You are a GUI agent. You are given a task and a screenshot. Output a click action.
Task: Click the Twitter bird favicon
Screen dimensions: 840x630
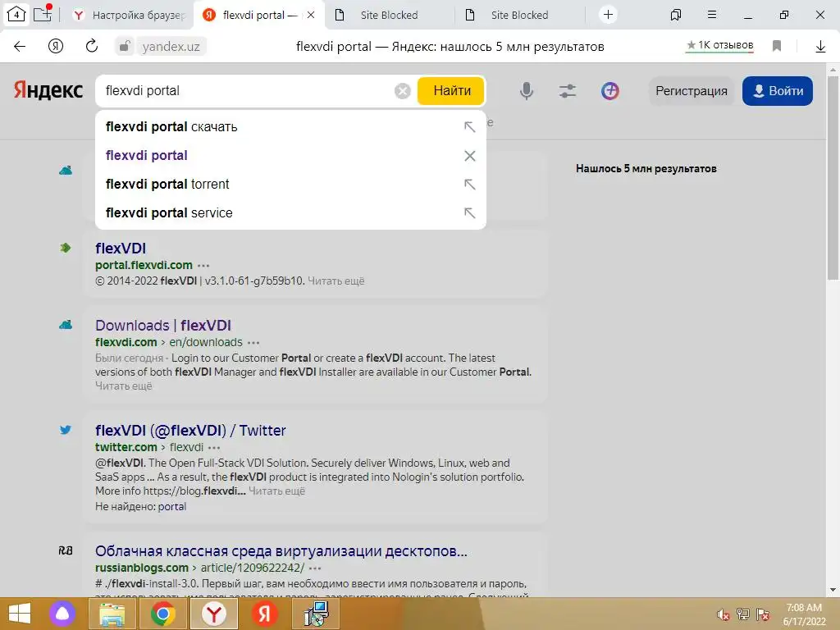[x=66, y=430]
